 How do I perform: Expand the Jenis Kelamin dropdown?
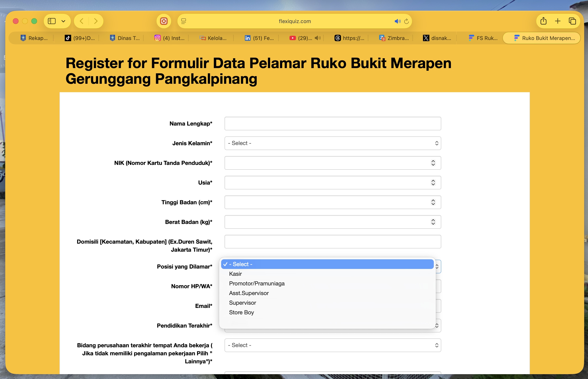click(332, 143)
